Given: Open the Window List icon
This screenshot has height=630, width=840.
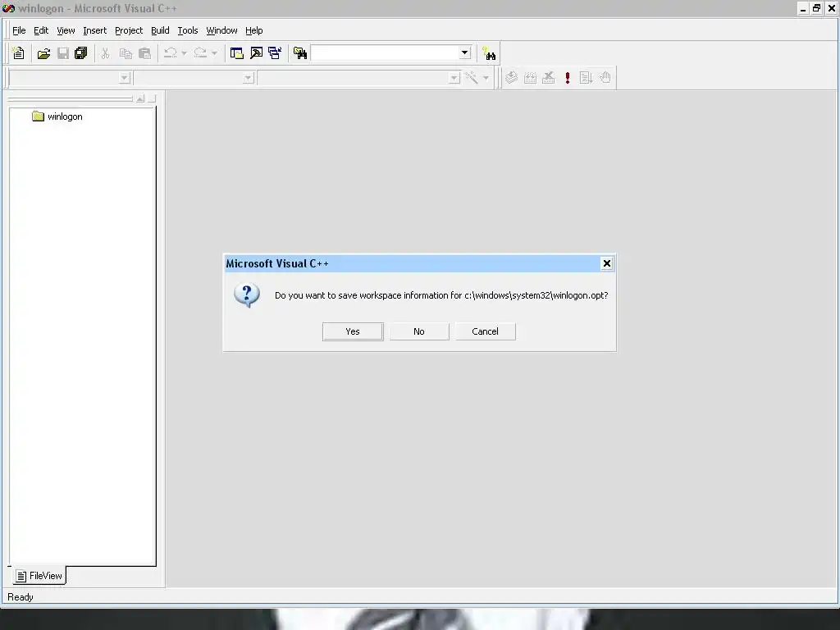Looking at the screenshot, I should coord(275,53).
